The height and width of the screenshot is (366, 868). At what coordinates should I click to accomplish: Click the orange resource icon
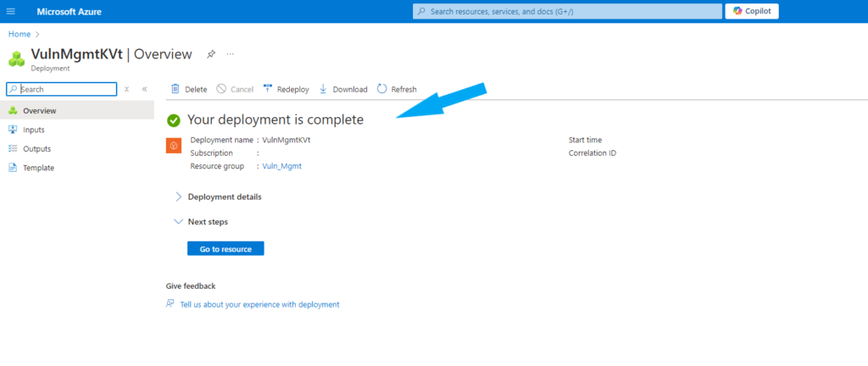click(x=174, y=146)
